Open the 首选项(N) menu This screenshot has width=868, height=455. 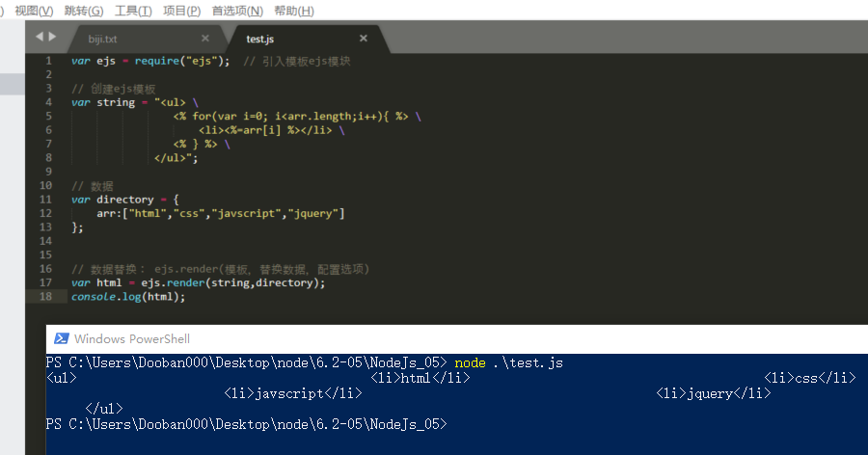click(237, 11)
